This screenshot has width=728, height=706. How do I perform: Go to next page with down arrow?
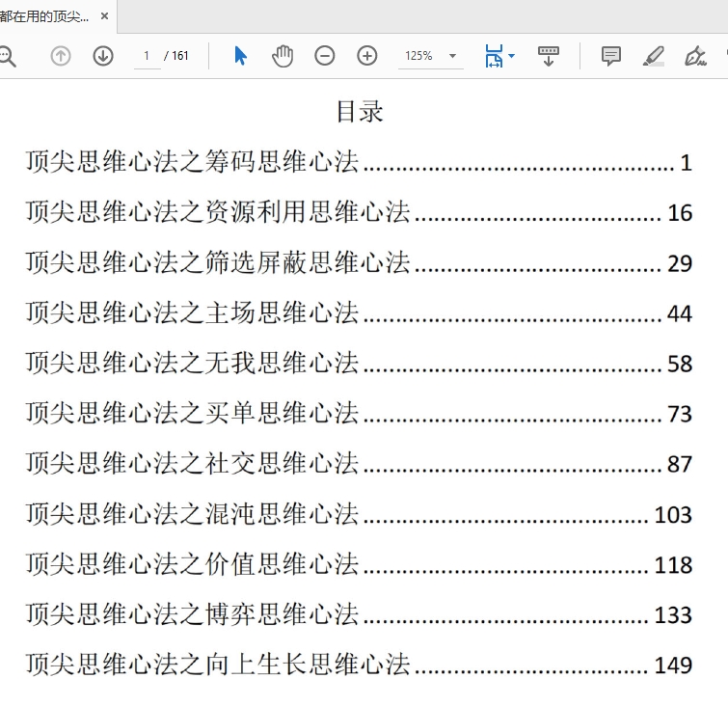click(x=103, y=56)
